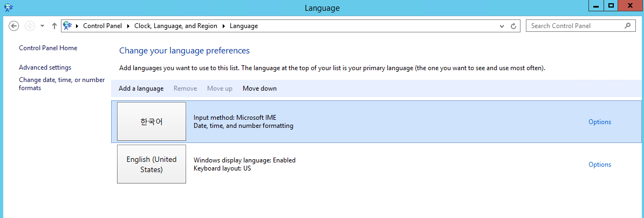Open Options for English (United States)
Screen dimensions: 644x218
pyautogui.click(x=600, y=165)
